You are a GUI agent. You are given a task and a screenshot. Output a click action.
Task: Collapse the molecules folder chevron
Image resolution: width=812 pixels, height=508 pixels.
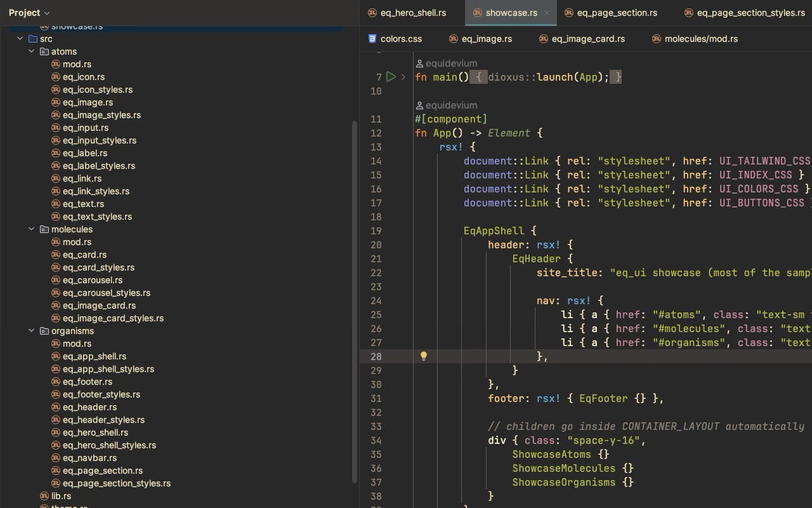[x=31, y=229]
